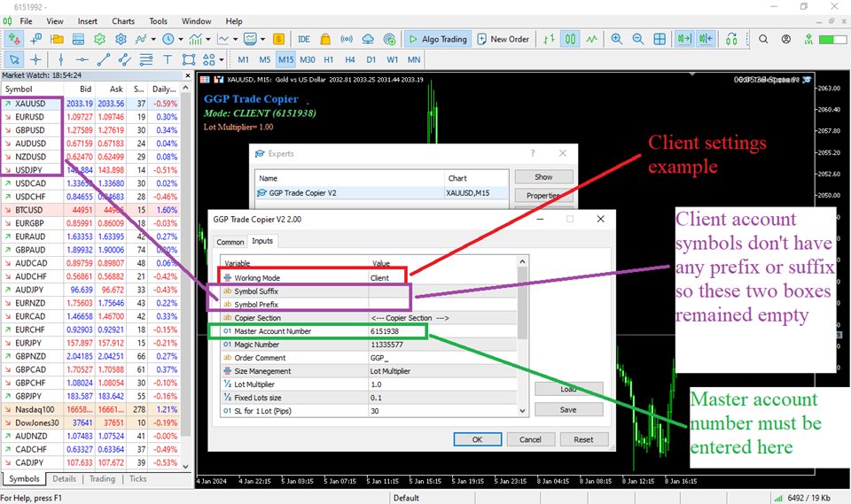Open the Strategy Tester green badge icon

(x=99, y=39)
